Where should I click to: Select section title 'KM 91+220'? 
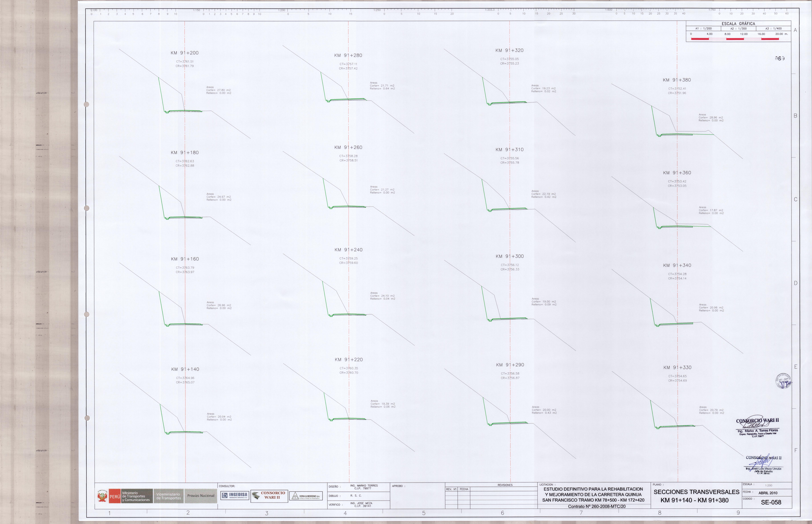(x=349, y=360)
